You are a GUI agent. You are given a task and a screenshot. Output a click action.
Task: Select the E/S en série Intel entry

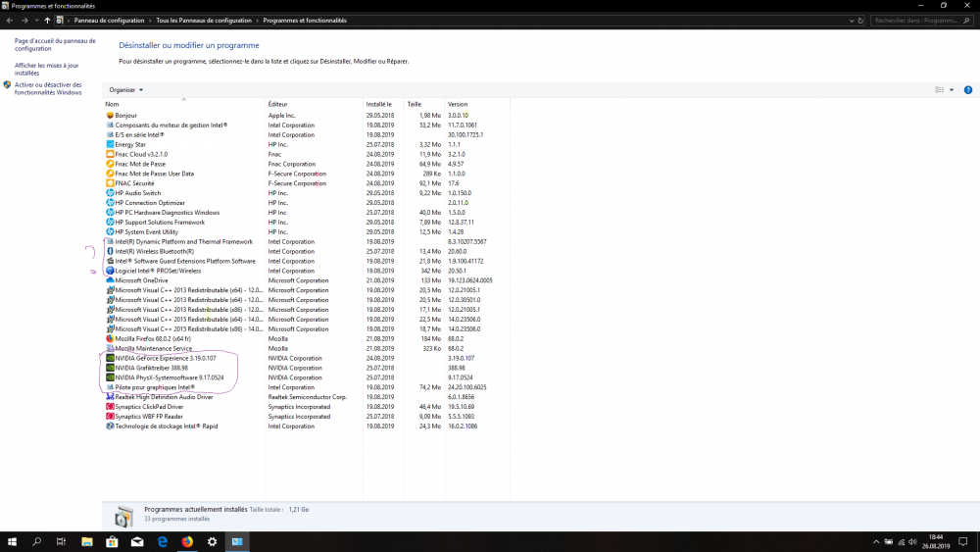[306, 134]
